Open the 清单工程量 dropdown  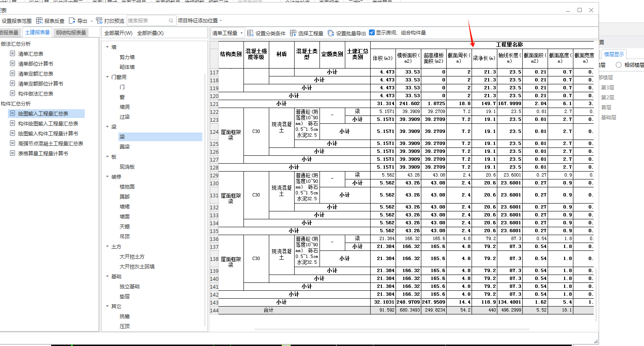(x=228, y=33)
